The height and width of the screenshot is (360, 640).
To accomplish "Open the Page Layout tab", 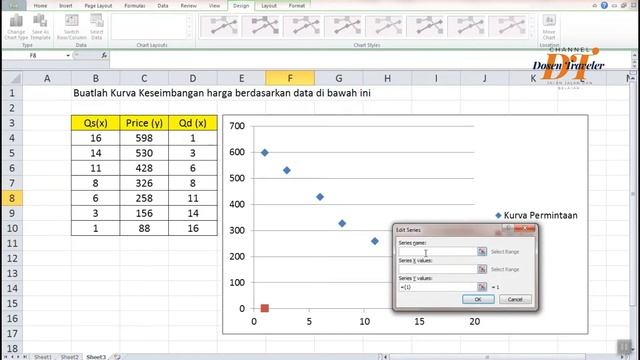I will click(x=98, y=6).
